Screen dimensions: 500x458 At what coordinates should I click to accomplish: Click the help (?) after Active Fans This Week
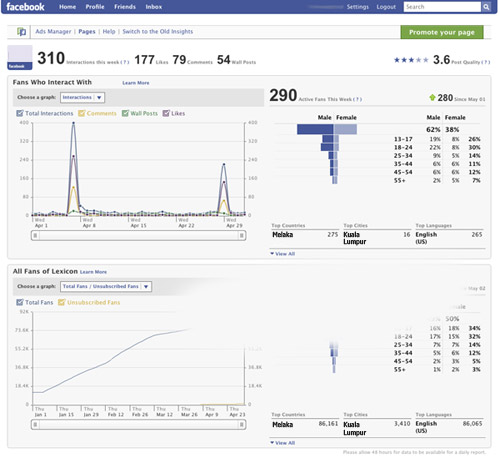click(357, 99)
